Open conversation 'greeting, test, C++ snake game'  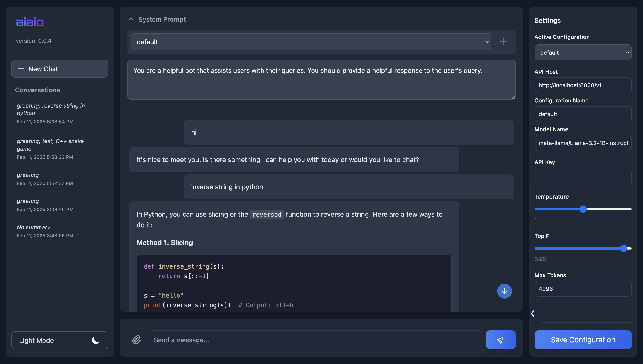[x=50, y=149]
